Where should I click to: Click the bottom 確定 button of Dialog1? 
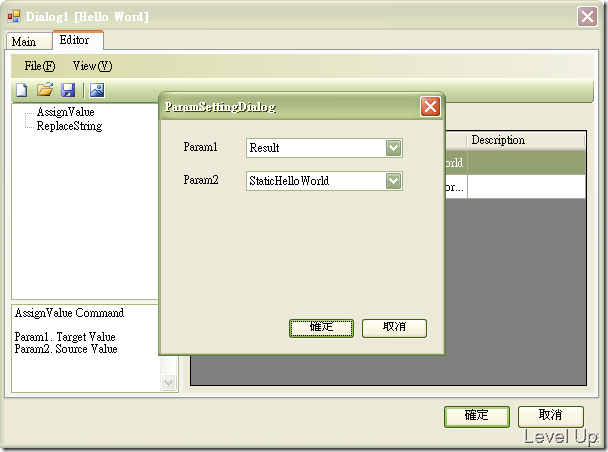pos(477,416)
